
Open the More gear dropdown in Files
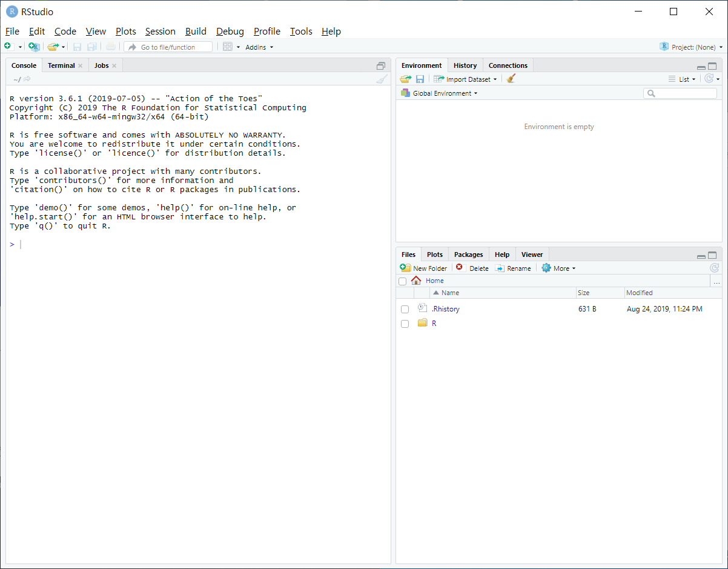[x=558, y=268]
